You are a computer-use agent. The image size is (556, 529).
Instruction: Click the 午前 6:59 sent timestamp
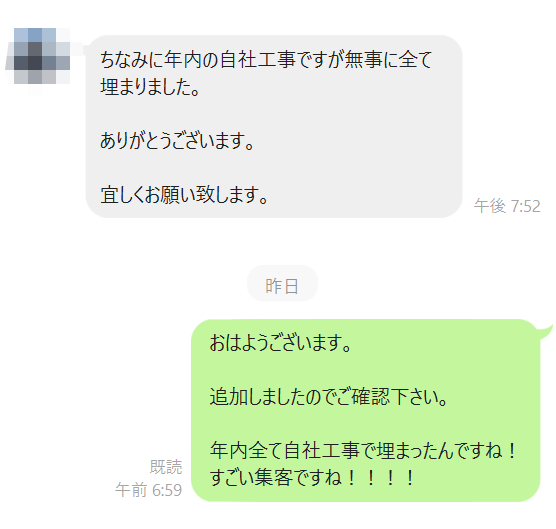[x=149, y=490]
